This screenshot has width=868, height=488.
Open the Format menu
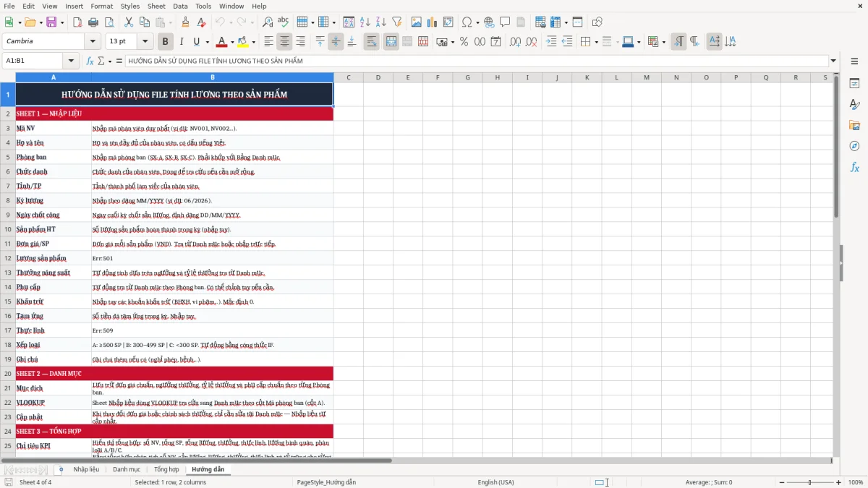point(102,6)
